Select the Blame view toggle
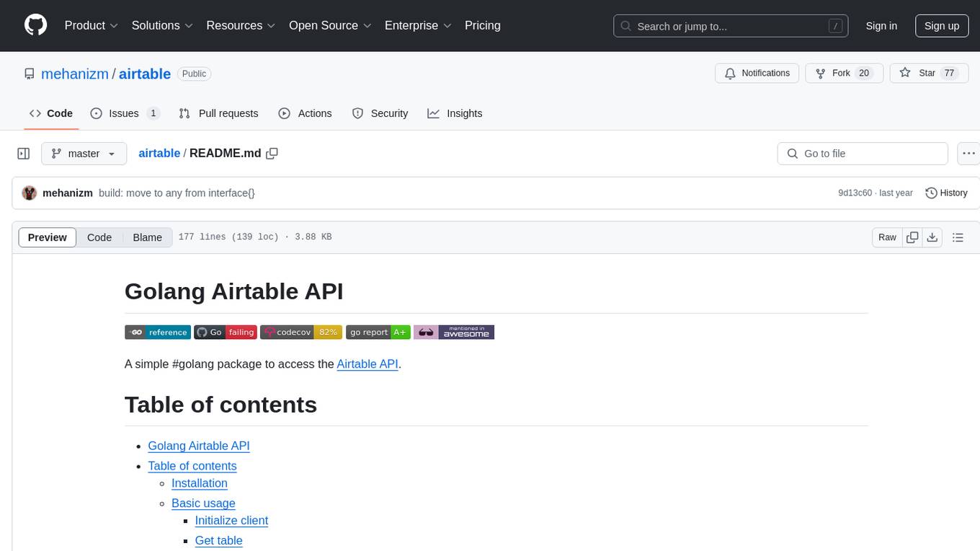Viewport: 980px width, 551px height. pos(147,237)
